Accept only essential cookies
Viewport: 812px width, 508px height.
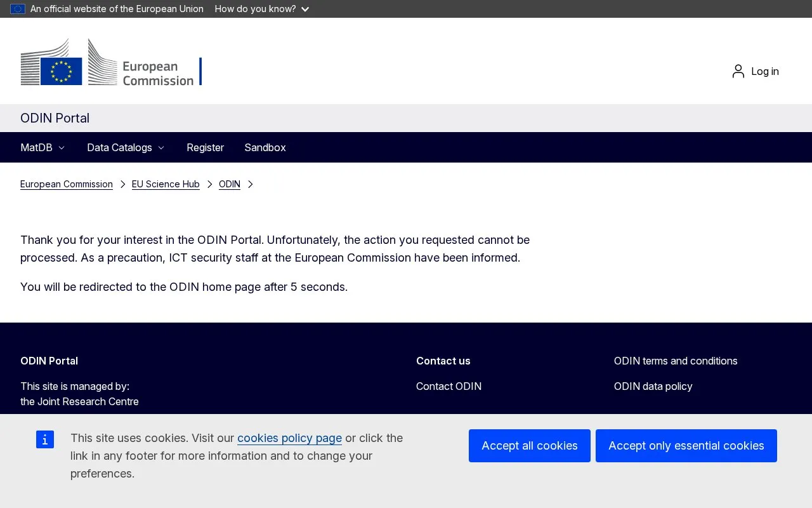pos(686,446)
